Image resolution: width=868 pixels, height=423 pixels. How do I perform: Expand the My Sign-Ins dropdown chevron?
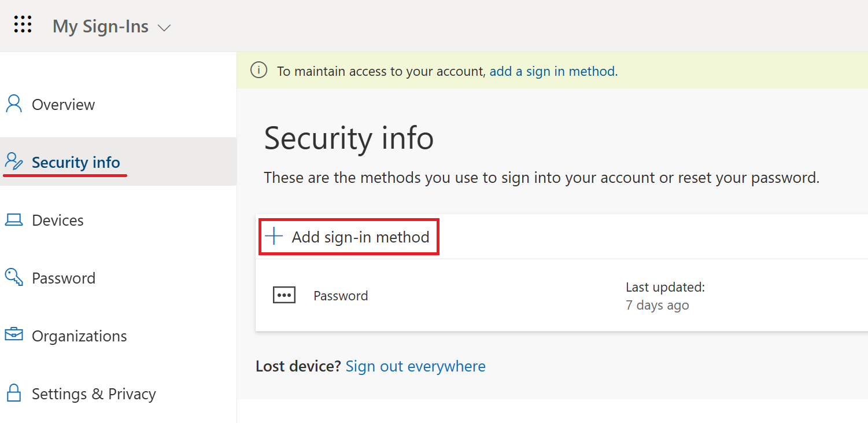point(164,28)
